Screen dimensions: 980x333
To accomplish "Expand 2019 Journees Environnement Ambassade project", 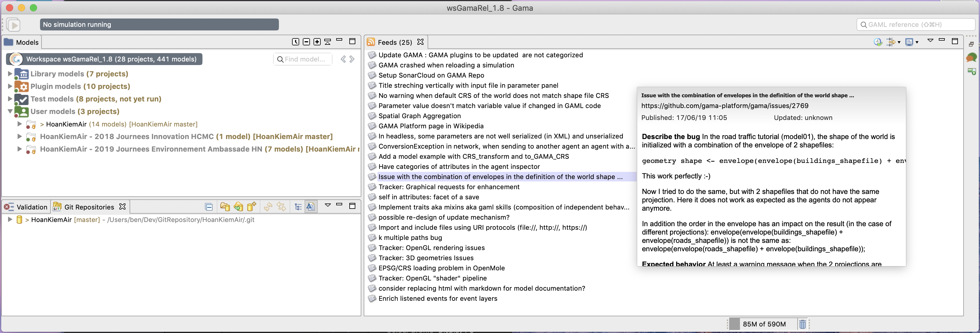I will pyautogui.click(x=19, y=149).
